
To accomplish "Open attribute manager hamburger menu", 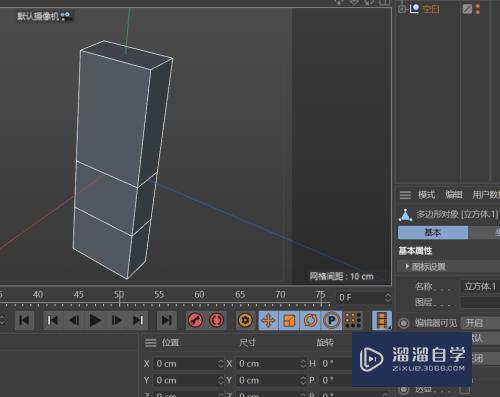I will pyautogui.click(x=405, y=195).
